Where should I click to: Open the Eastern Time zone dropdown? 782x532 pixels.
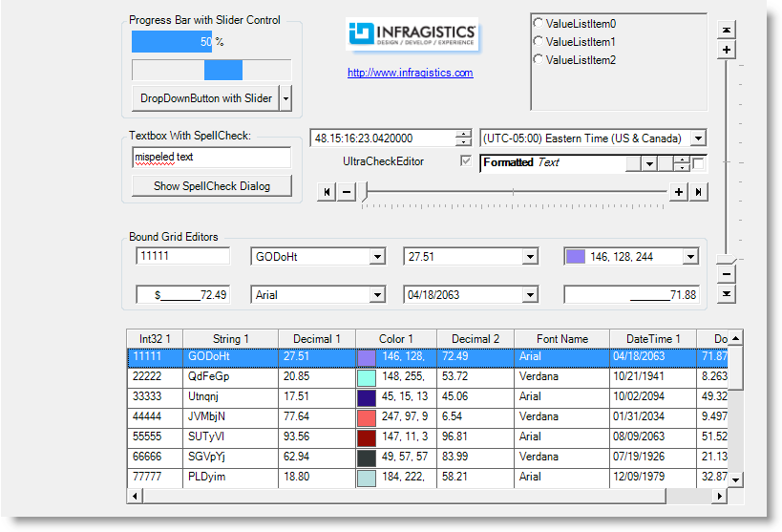pos(697,138)
